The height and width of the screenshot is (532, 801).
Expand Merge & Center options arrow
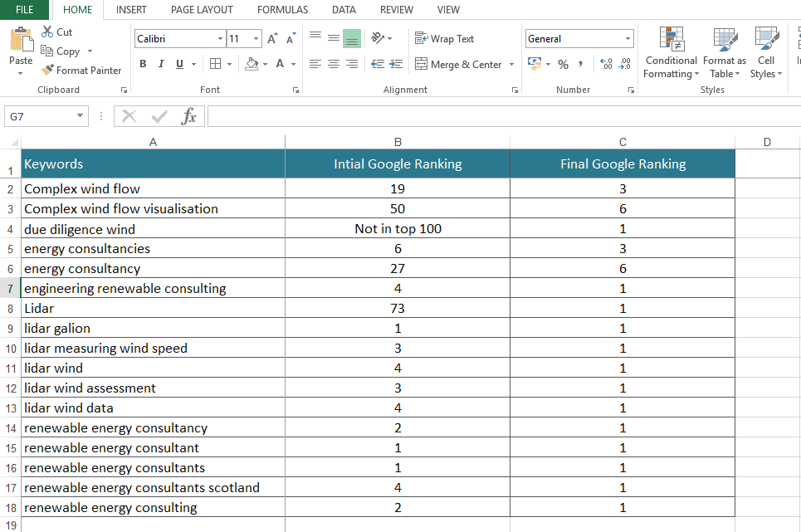click(511, 65)
